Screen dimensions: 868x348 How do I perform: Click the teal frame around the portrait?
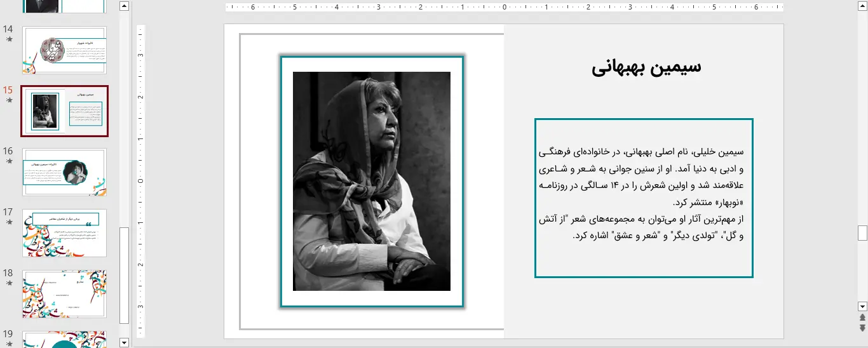372,57
